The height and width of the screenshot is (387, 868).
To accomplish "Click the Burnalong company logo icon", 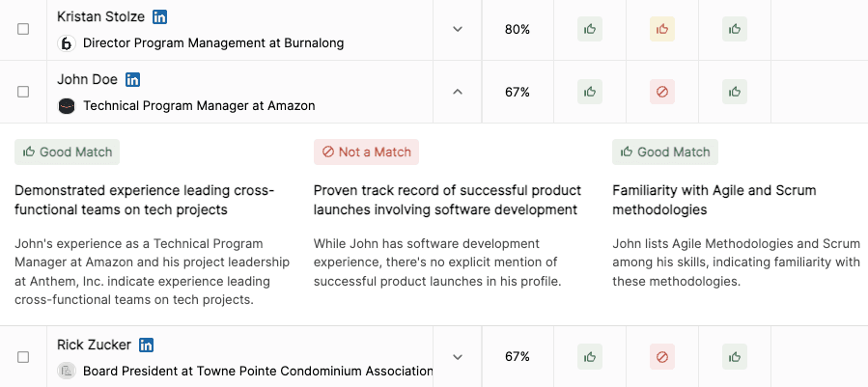I will coord(67,43).
